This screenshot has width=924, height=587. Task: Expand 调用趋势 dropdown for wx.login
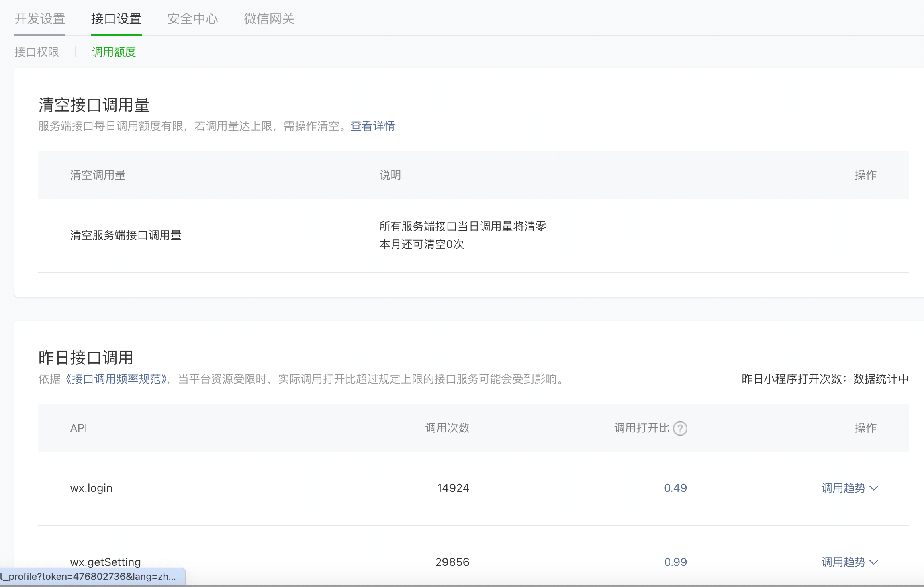[x=843, y=488]
